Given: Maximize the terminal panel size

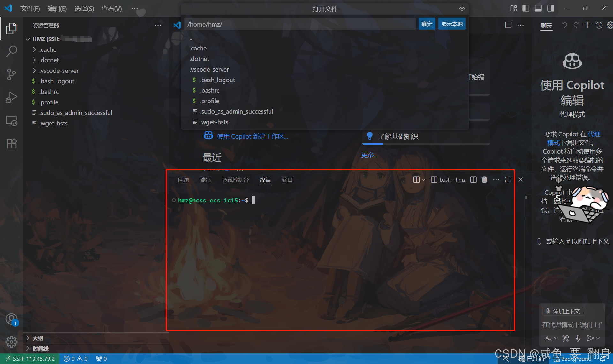Looking at the screenshot, I should click(508, 179).
